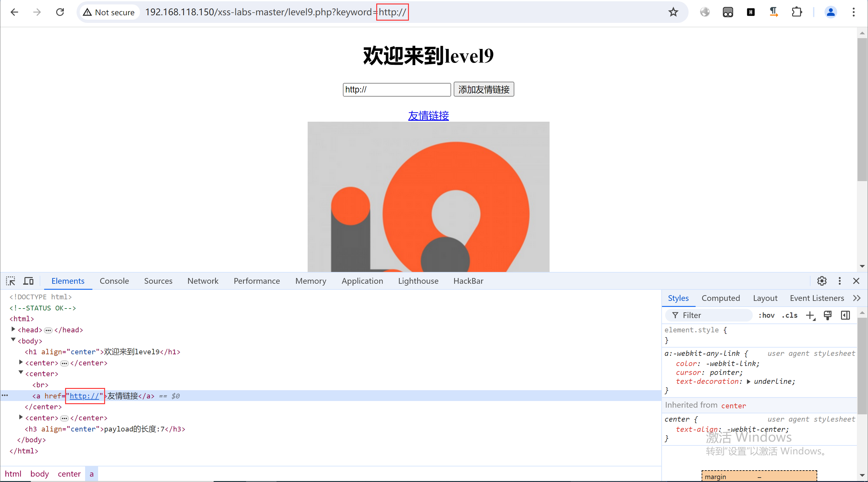The height and width of the screenshot is (482, 868).
Task: Toggle the rendering emulations paintbrush icon
Action: pyautogui.click(x=828, y=316)
